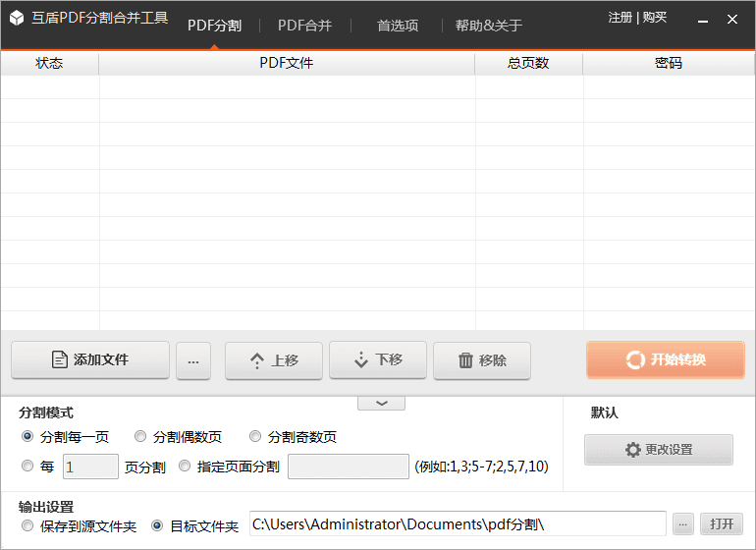This screenshot has height=550, width=756.
Task: Click 打开 to open the output folder
Action: pos(722,524)
